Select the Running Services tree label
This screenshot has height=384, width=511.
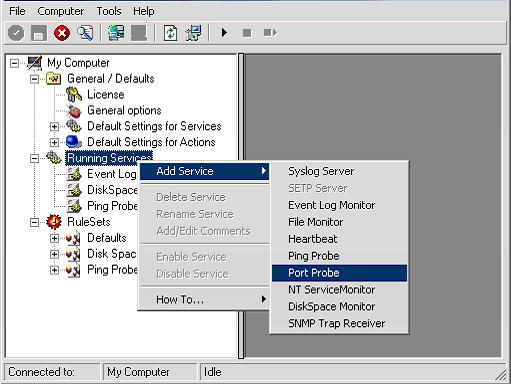109,158
